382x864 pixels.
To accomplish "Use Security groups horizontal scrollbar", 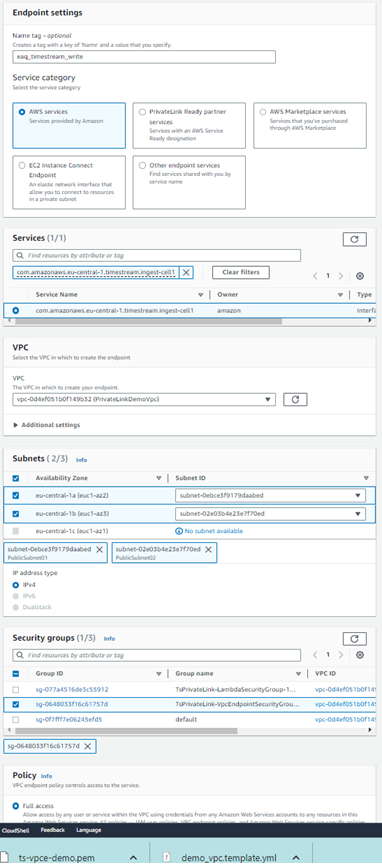I will [x=127, y=731].
